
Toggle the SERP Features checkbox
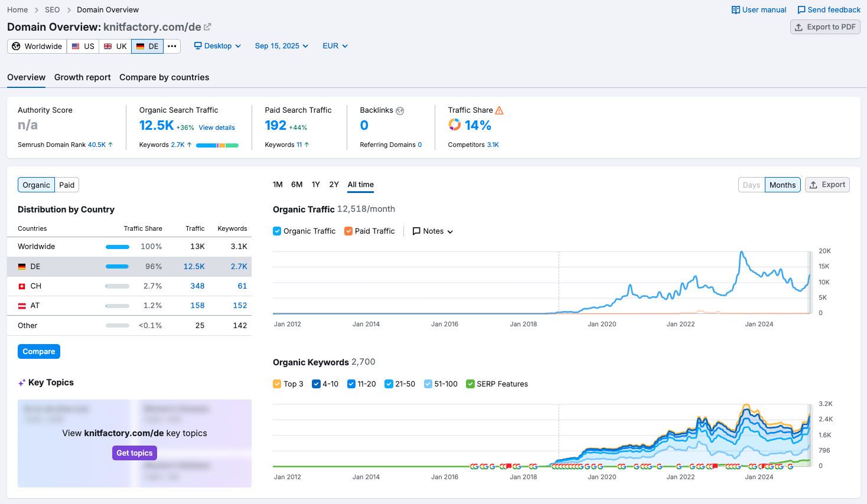pyautogui.click(x=470, y=384)
